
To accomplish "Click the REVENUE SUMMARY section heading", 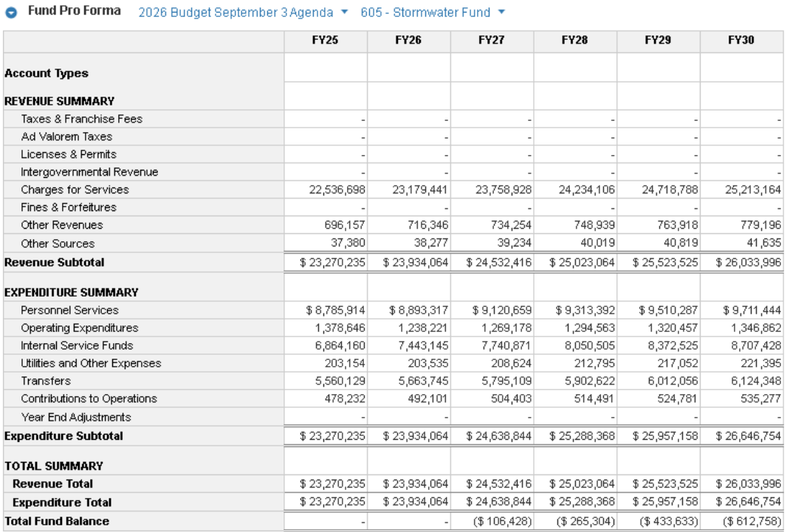I will (x=59, y=101).
